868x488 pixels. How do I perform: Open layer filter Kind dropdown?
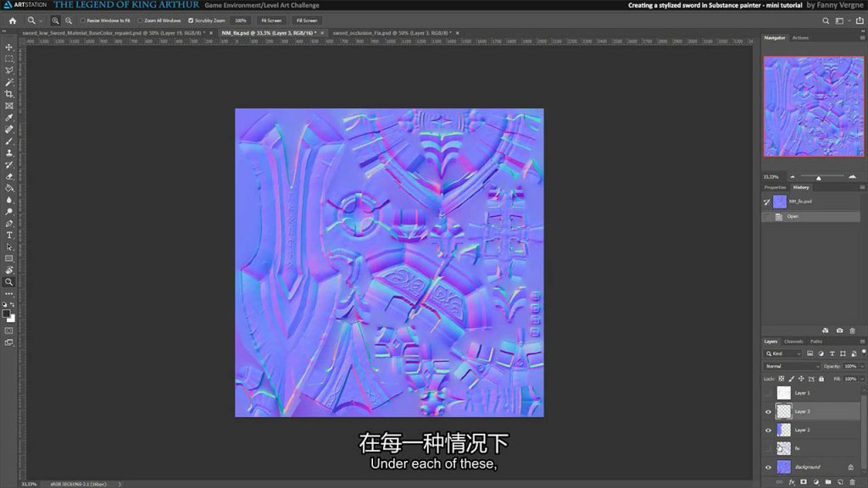click(783, 353)
